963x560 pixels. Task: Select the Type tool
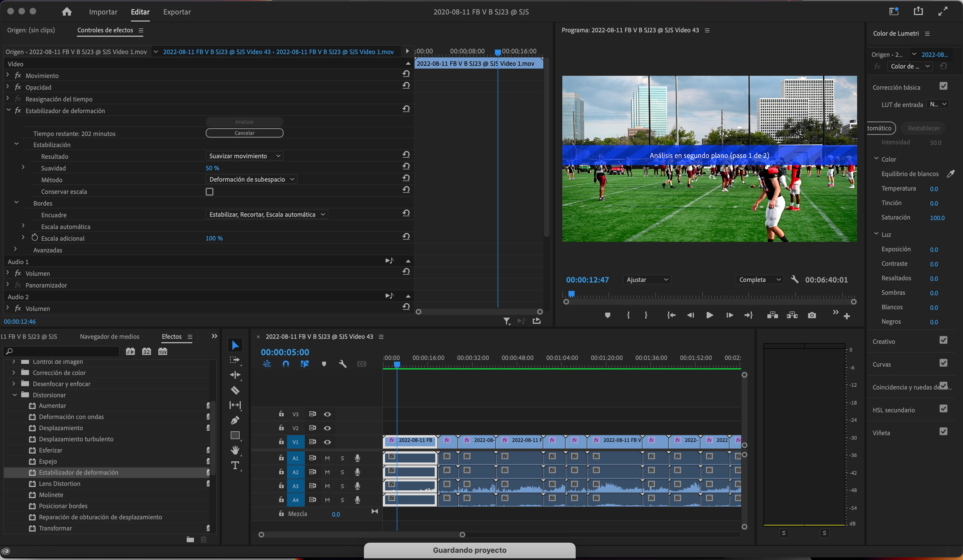235,465
